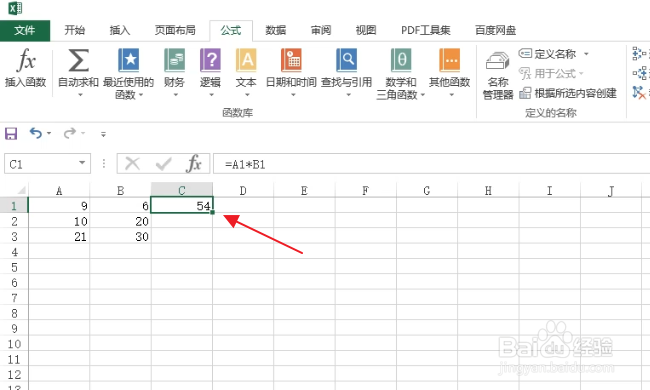The width and height of the screenshot is (650, 390).
Task: Open Customize Quick Access Toolbar dropdown
Action: (x=103, y=134)
